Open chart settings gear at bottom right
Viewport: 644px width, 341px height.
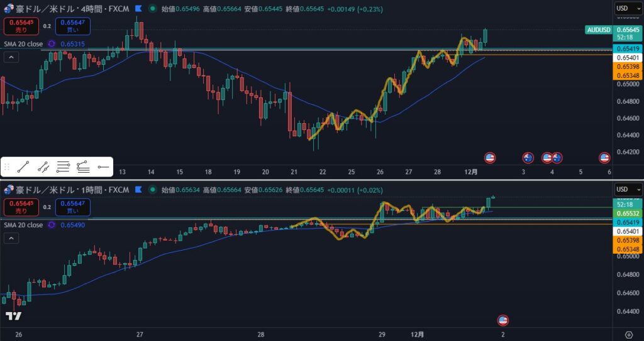[629, 334]
